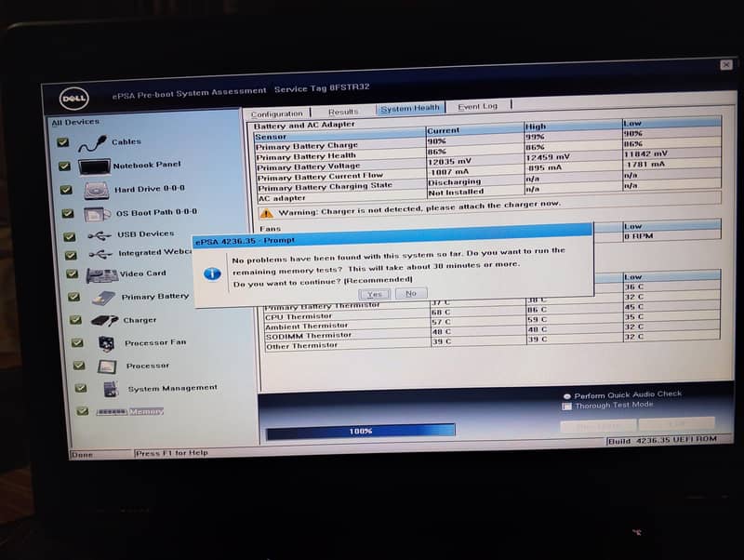Toggle the Notebook Panel checkbox
The width and height of the screenshot is (744, 560).
[x=64, y=167]
